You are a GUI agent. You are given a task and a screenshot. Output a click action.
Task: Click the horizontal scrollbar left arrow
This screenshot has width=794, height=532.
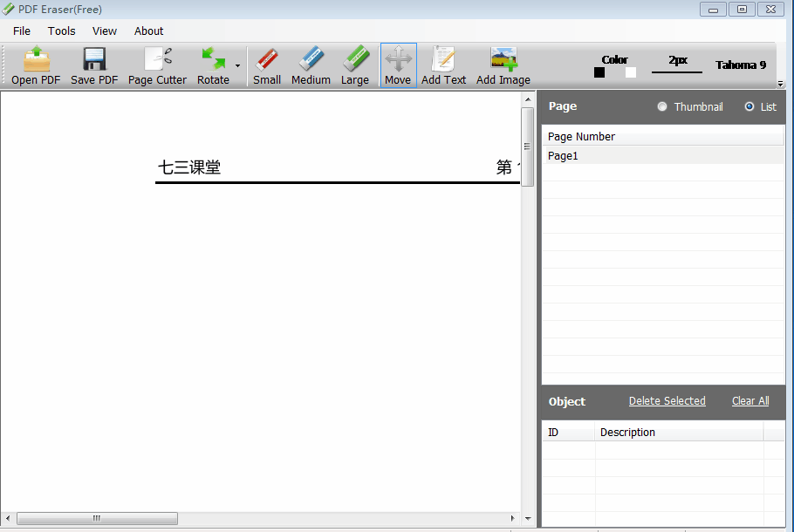8,518
